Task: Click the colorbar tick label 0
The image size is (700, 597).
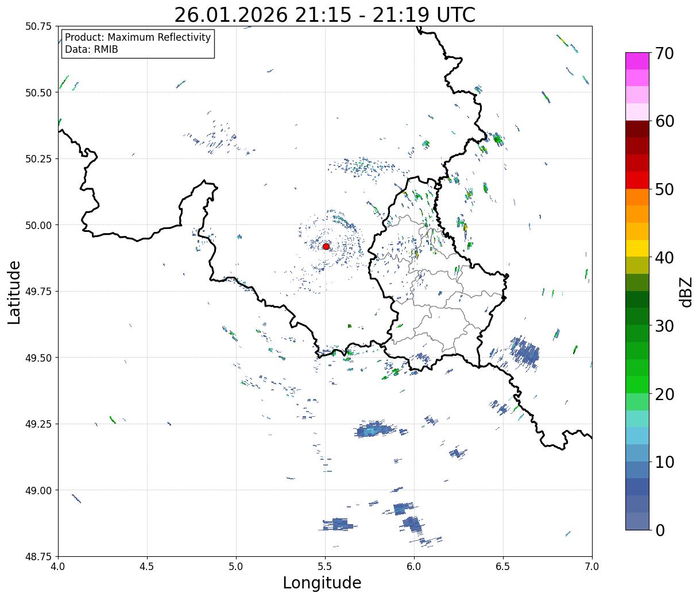Action: [x=660, y=530]
